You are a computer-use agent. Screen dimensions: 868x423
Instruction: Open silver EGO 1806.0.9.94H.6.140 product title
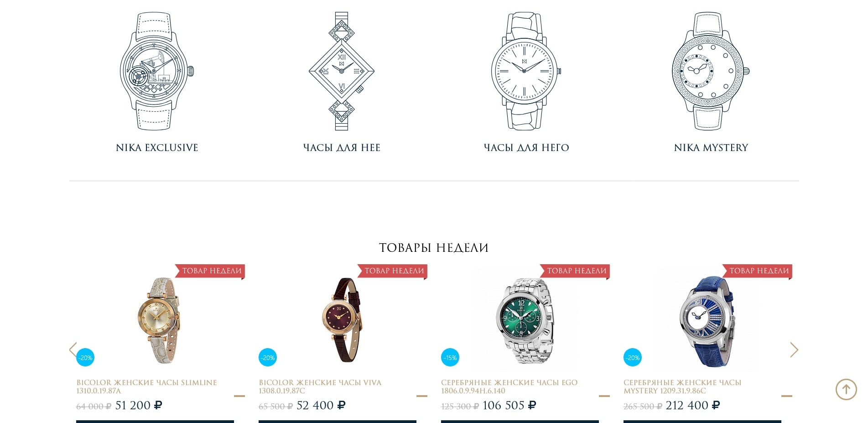[x=509, y=386]
